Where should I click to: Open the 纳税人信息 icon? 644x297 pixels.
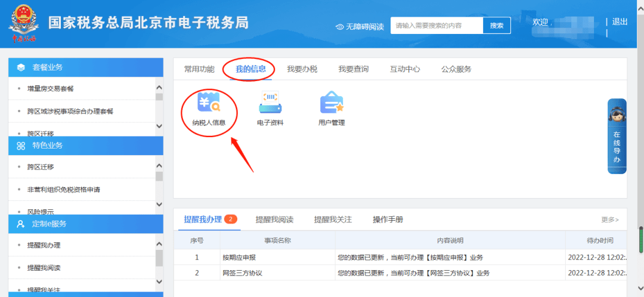(209, 109)
